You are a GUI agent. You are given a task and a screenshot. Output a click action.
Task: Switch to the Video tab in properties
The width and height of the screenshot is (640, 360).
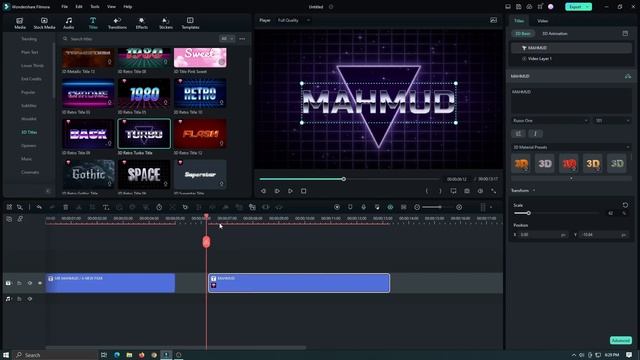[x=542, y=21]
